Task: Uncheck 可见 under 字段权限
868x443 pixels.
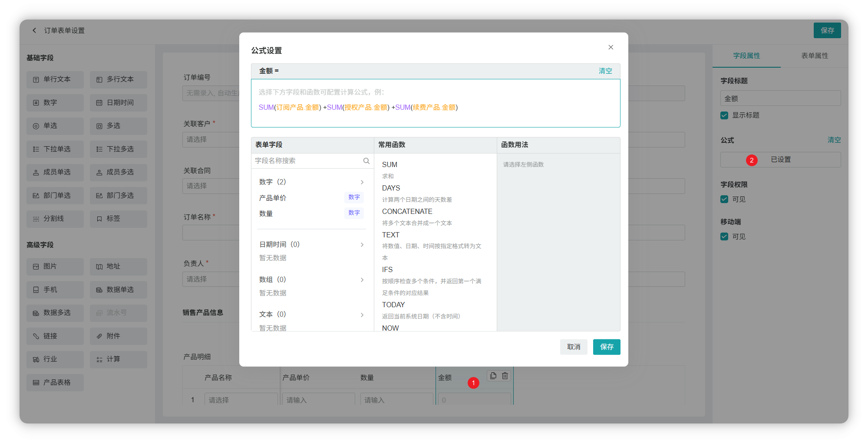Action: (x=724, y=199)
